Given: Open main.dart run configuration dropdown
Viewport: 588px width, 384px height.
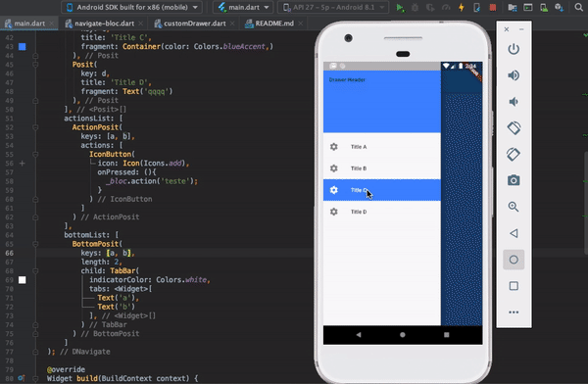Looking at the screenshot, I should coord(244,7).
